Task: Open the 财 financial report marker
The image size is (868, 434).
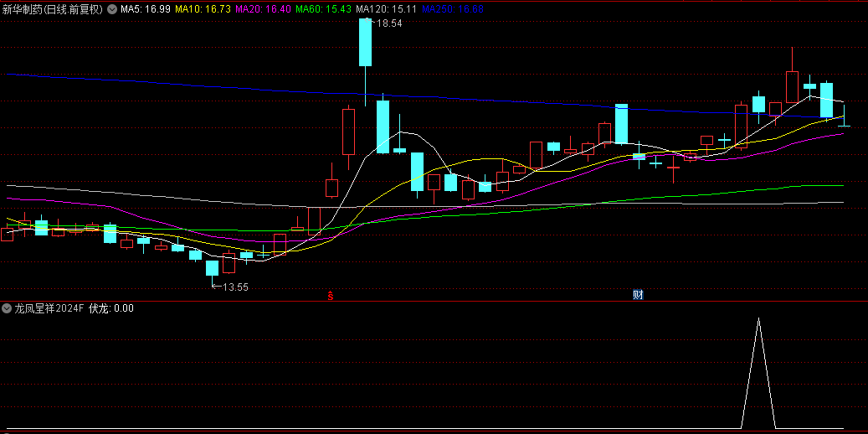Action: 639,295
